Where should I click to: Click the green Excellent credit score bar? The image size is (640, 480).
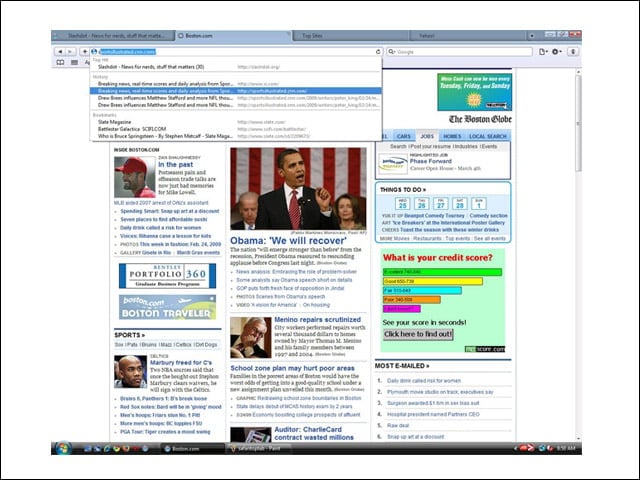[442, 272]
